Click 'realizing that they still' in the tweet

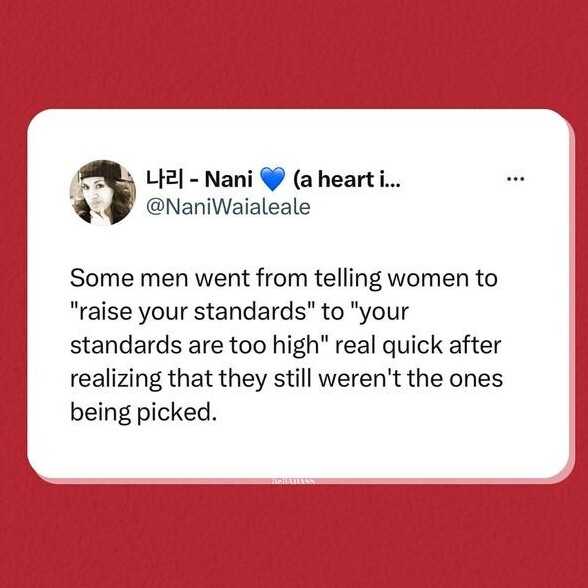[191, 379]
